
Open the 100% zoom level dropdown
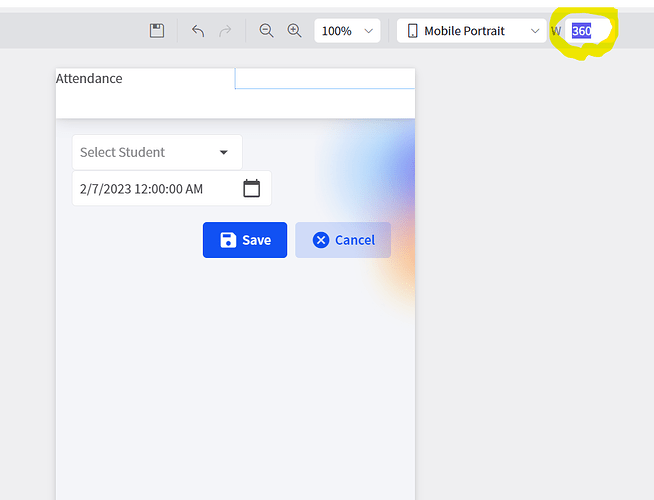[347, 31]
